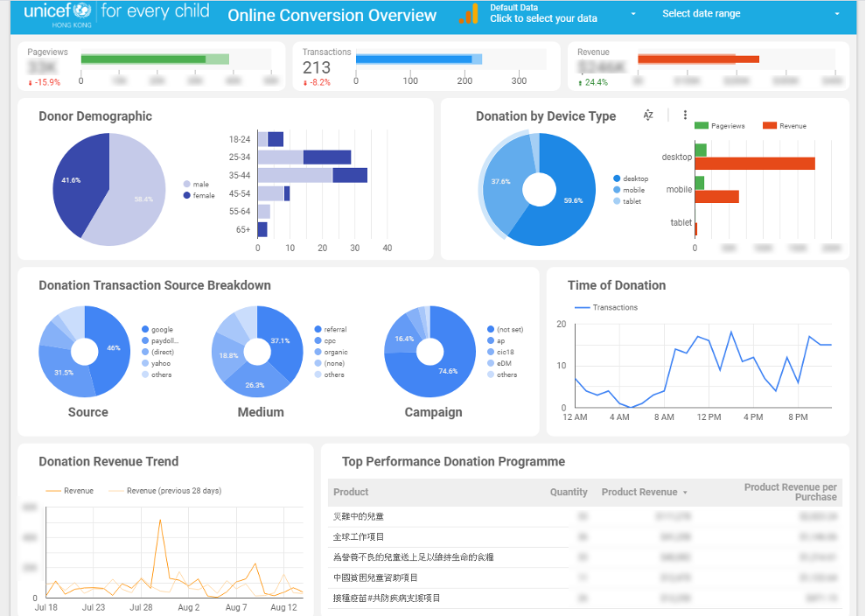Click the cpc legend entry
This screenshot has width=866, height=616.
click(325, 340)
